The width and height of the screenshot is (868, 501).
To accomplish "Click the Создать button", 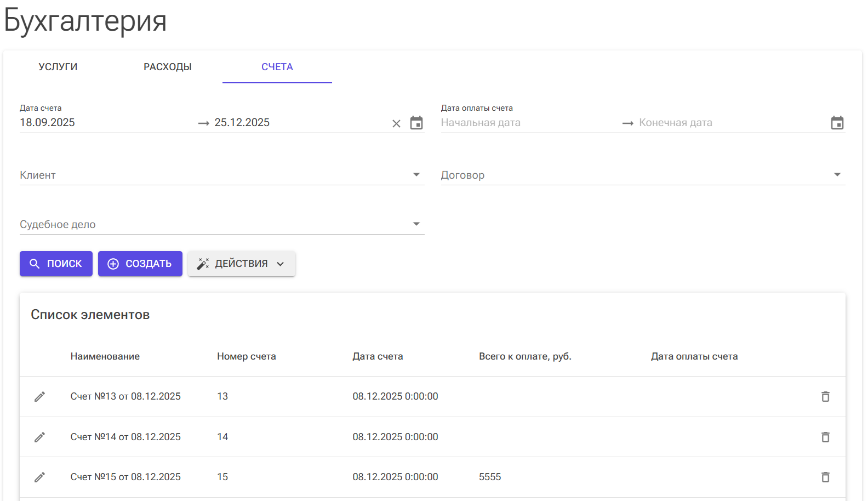I will pyautogui.click(x=140, y=264).
